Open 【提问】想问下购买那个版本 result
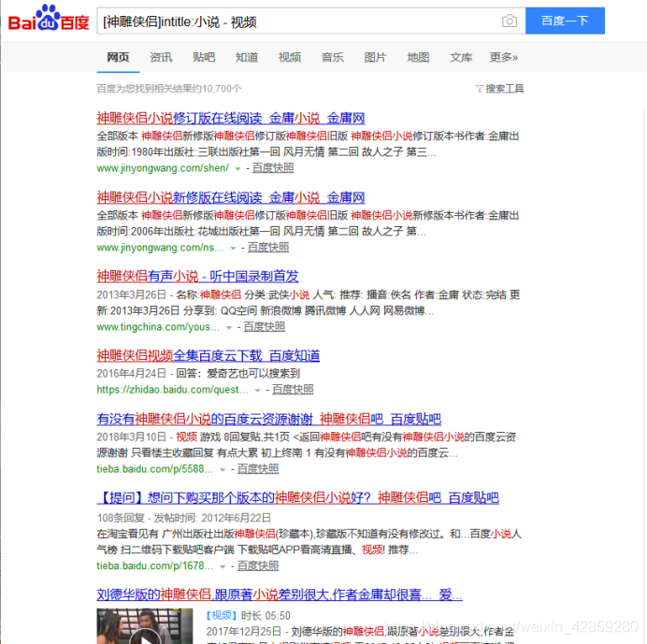The height and width of the screenshot is (644, 647). 298,498
